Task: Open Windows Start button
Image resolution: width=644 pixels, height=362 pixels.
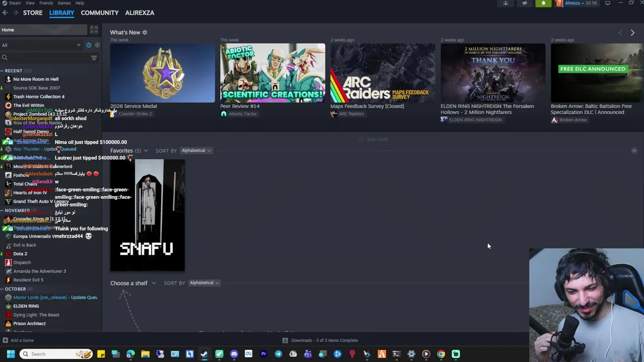Action: [11, 354]
